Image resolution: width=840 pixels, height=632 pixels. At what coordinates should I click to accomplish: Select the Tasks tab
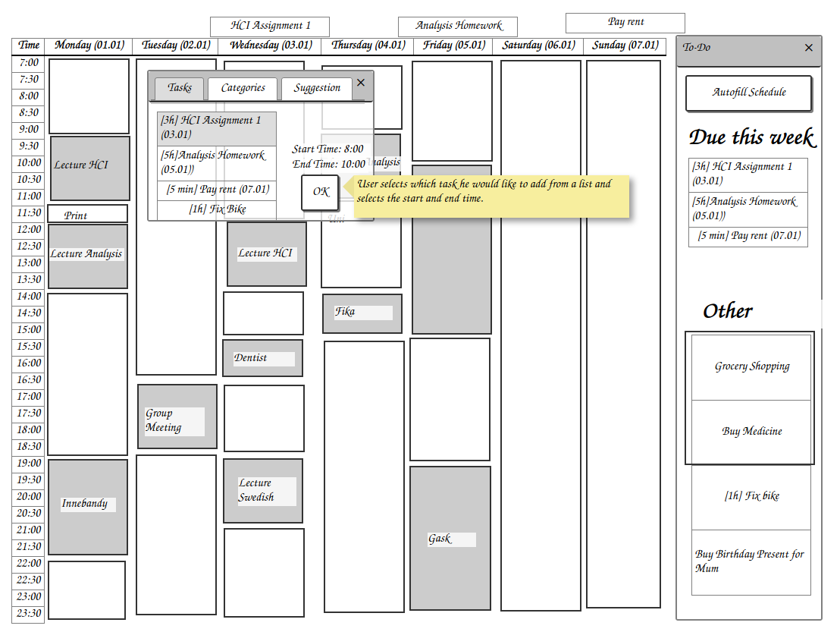180,88
